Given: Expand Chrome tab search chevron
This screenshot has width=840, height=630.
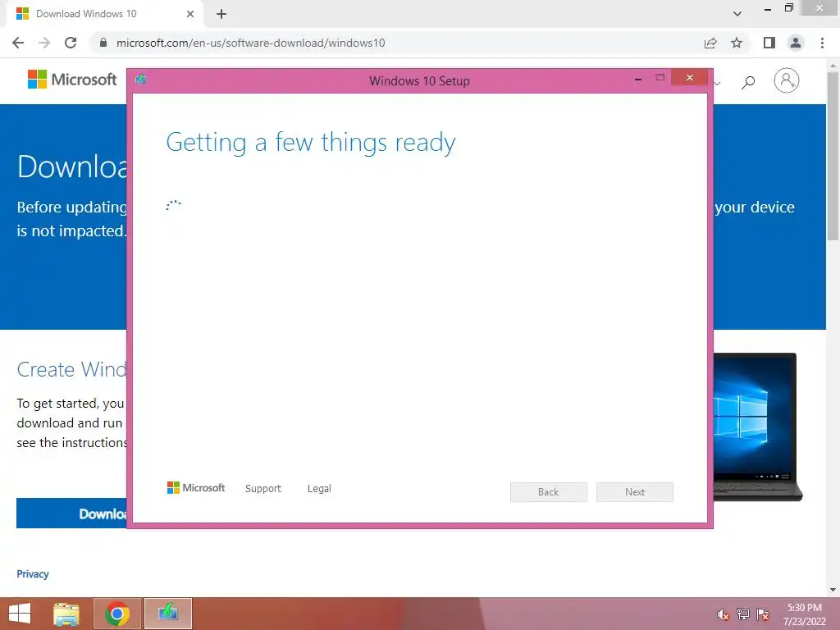Looking at the screenshot, I should tap(737, 14).
